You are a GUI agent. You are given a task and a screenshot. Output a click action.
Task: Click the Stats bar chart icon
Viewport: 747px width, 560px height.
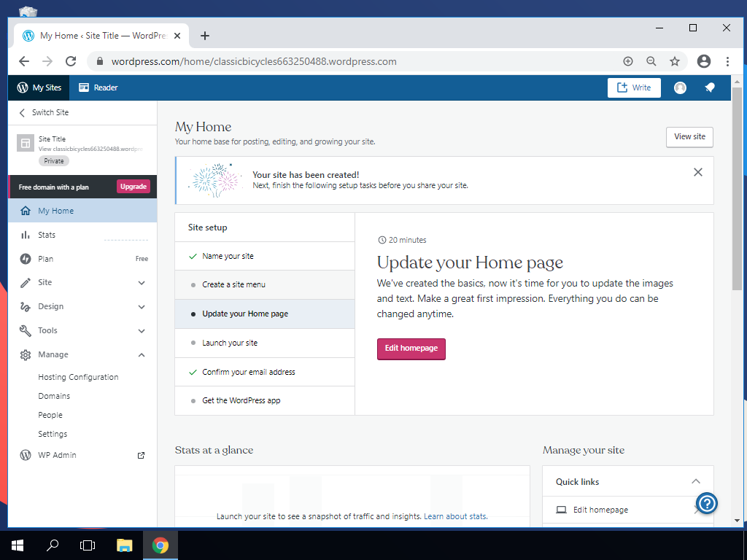click(26, 235)
